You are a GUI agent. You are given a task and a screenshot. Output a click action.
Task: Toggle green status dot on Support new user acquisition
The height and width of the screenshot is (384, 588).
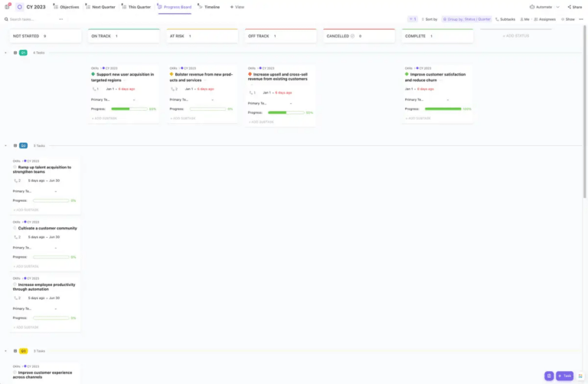tap(93, 74)
